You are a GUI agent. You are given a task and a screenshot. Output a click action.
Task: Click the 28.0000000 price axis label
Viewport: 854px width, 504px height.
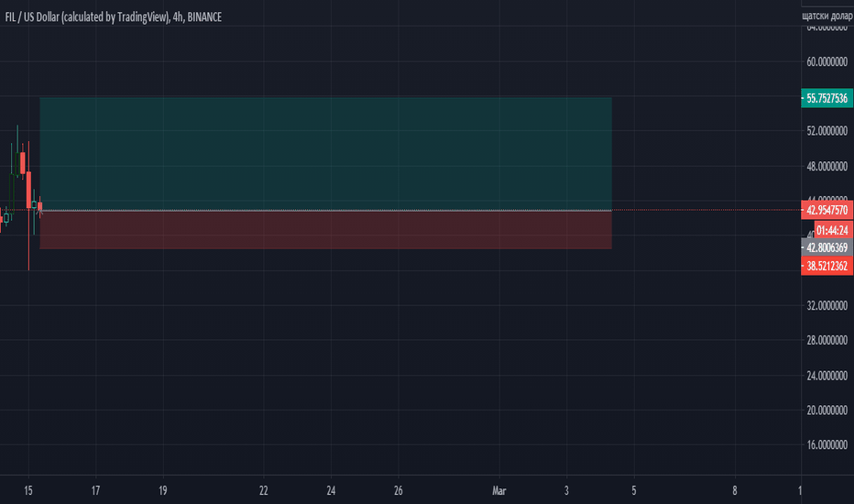[827, 340]
